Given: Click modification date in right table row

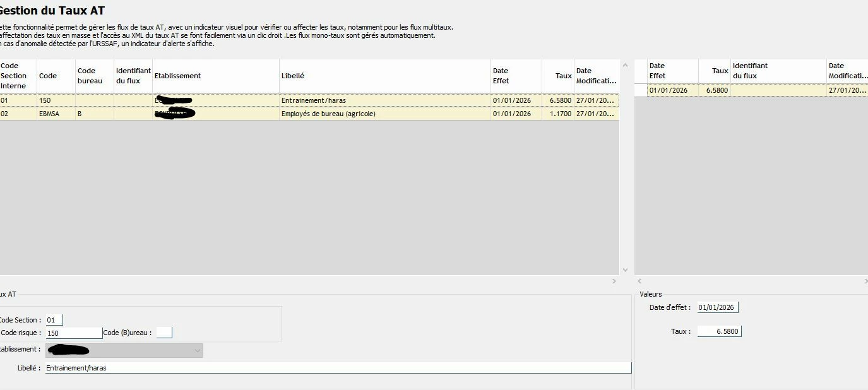Looking at the screenshot, I should (x=847, y=90).
